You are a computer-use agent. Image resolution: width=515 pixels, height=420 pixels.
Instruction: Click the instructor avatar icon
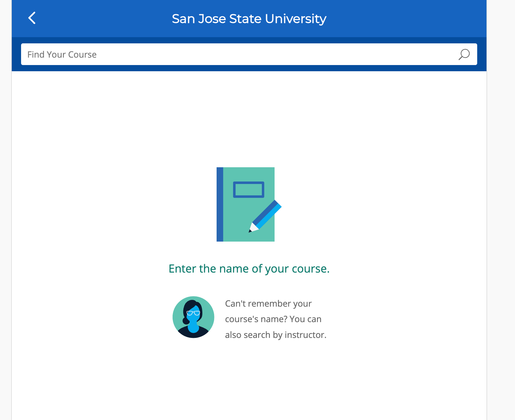click(193, 317)
